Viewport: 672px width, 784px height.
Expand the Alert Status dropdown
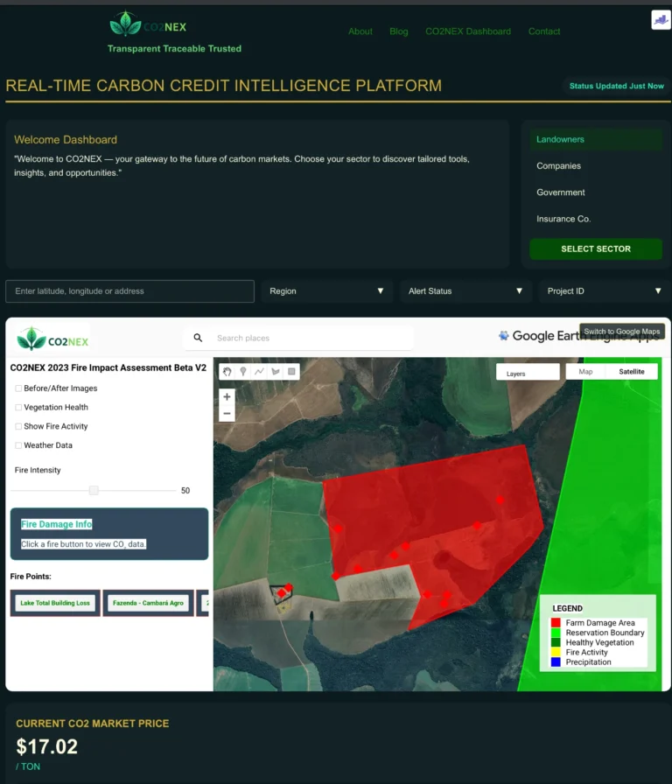click(465, 291)
